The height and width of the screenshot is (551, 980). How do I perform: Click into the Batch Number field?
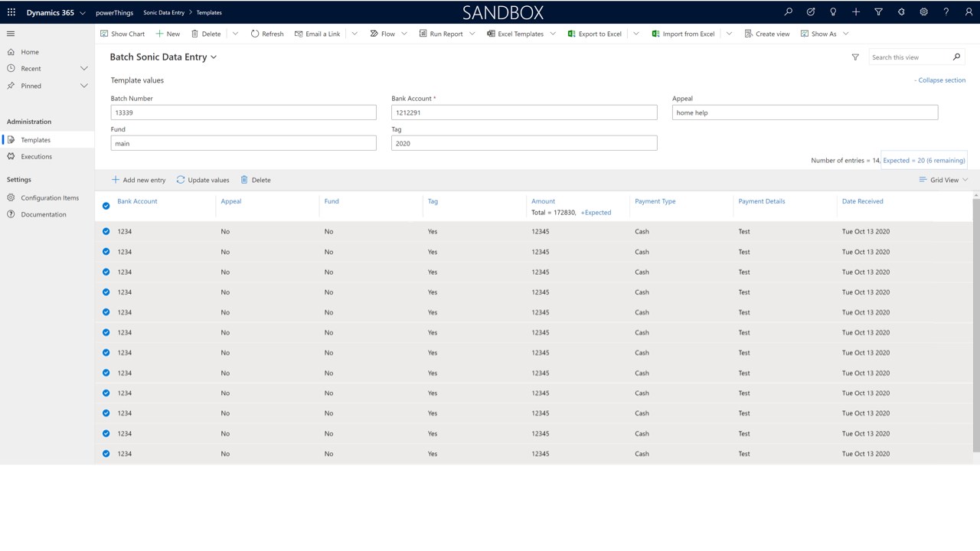(x=243, y=112)
